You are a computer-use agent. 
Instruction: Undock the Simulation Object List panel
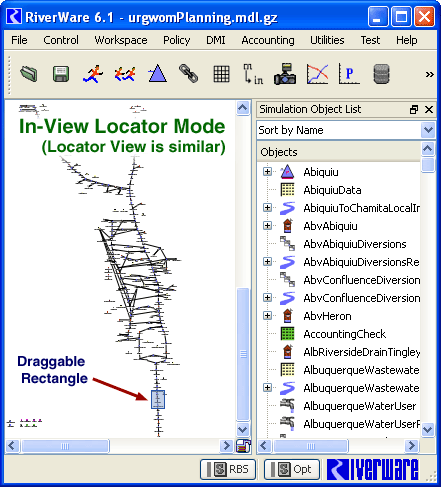click(x=414, y=109)
